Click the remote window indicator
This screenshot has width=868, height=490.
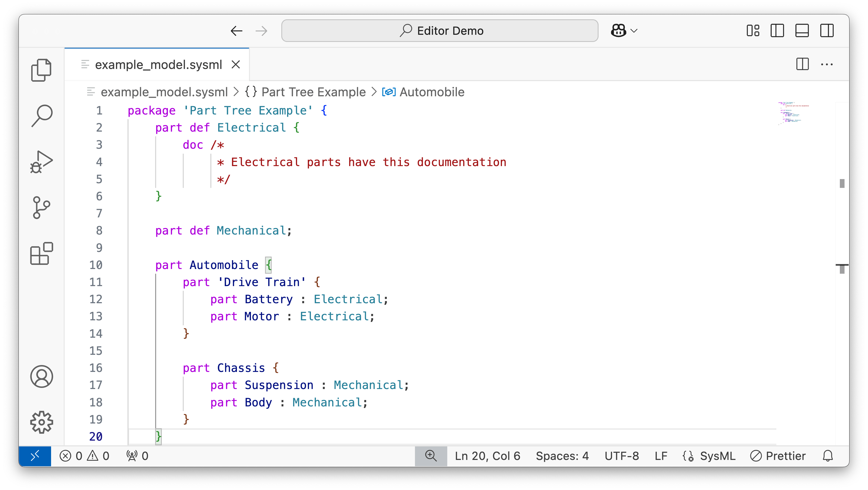[35, 456]
